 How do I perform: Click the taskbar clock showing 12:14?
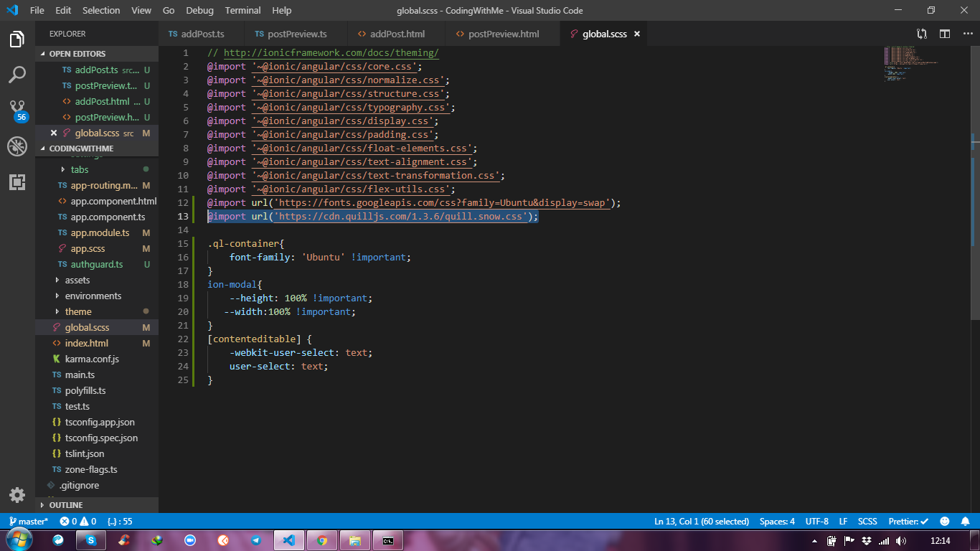[940, 541]
